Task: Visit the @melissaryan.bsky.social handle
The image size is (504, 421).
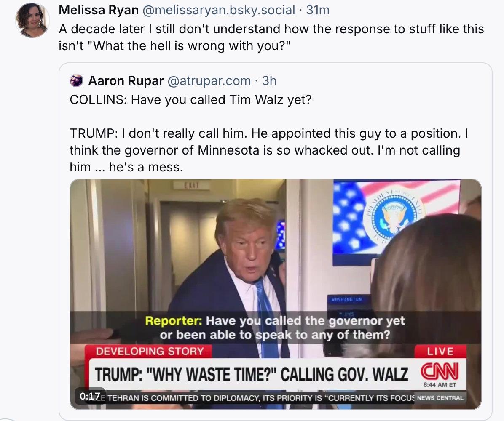Action: pyautogui.click(x=219, y=10)
